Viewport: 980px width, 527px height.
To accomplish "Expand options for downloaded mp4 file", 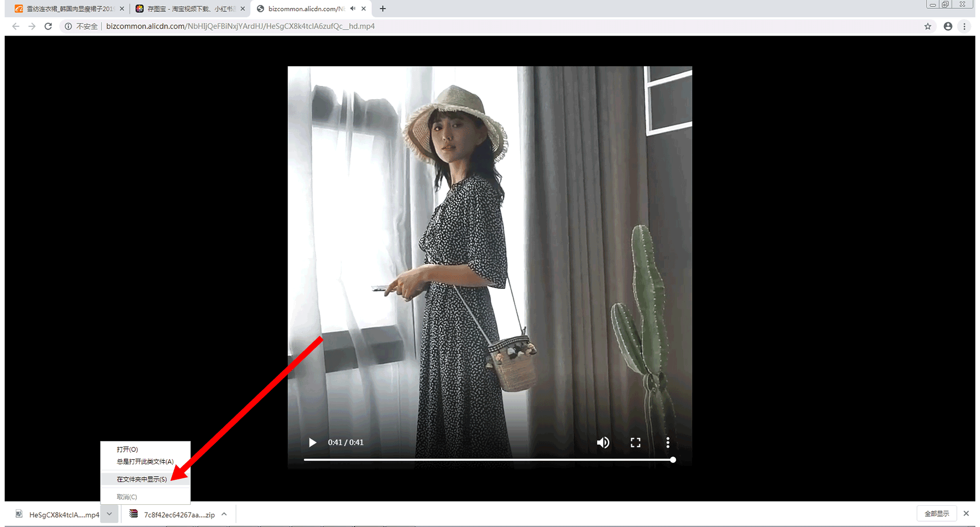I will click(109, 514).
